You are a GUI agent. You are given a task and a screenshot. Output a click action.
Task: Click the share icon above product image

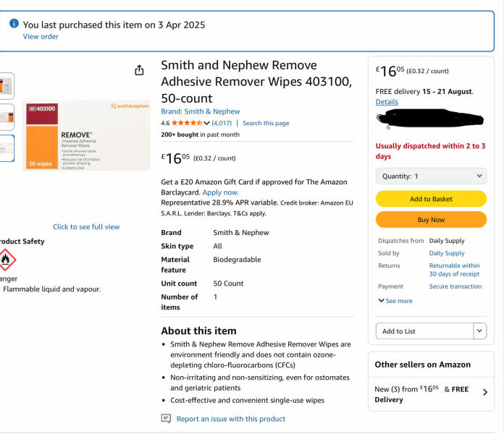(139, 70)
